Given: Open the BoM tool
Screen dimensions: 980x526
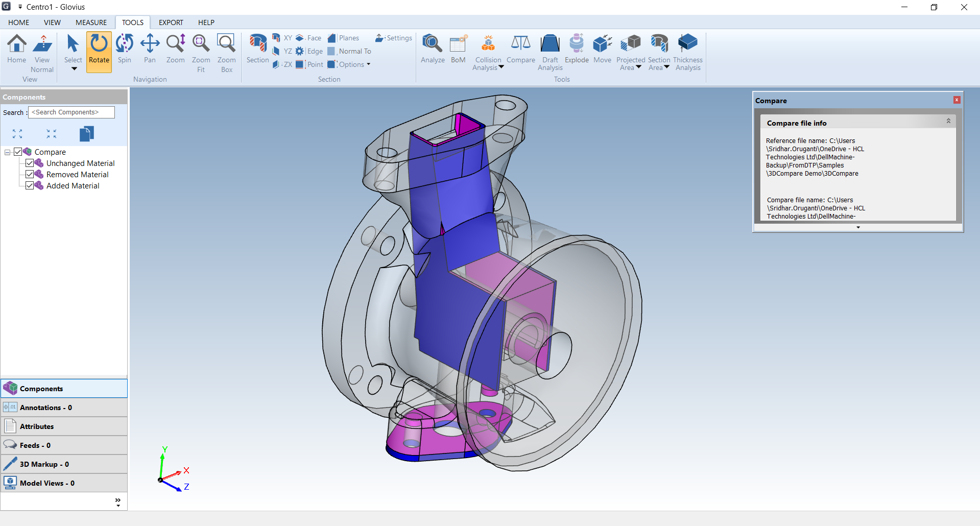Looking at the screenshot, I should click(x=458, y=50).
